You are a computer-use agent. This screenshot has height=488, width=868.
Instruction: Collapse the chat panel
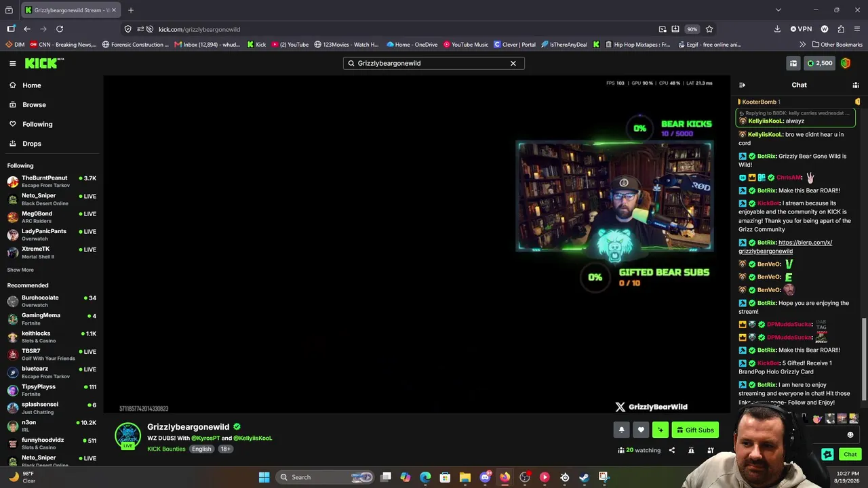(x=742, y=85)
